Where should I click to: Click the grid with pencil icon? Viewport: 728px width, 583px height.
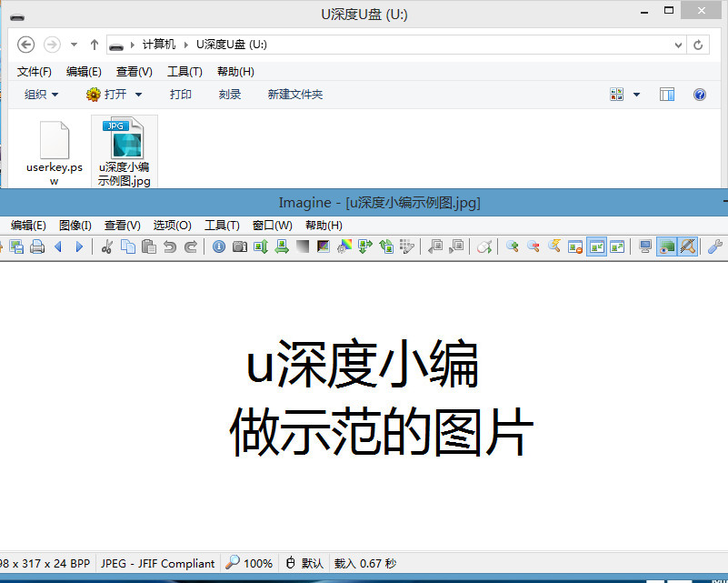[406, 246]
